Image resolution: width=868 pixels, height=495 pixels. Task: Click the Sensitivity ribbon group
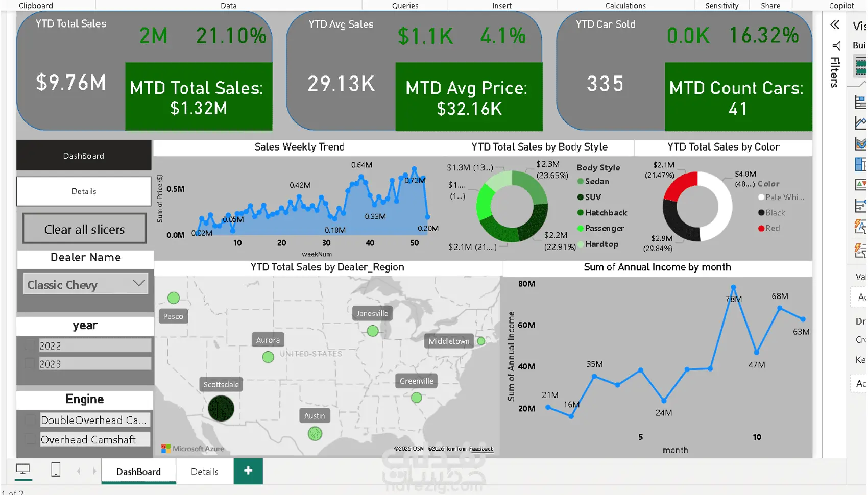[721, 5]
